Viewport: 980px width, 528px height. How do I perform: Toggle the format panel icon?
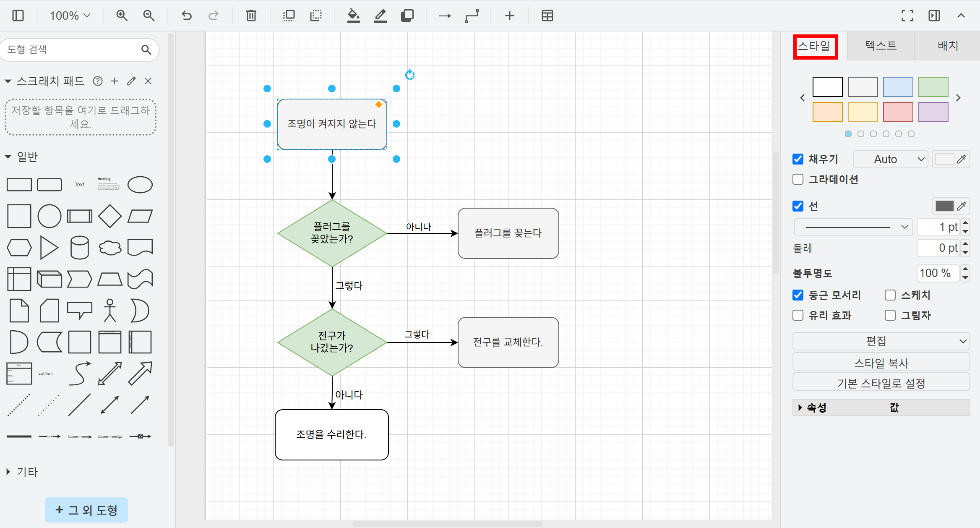tap(934, 16)
